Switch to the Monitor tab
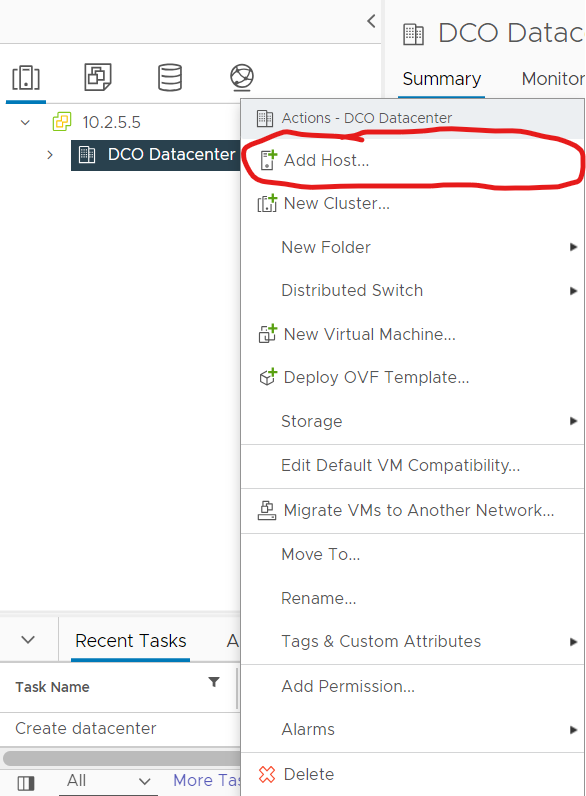Viewport: 586px width, 796px height. 553,79
